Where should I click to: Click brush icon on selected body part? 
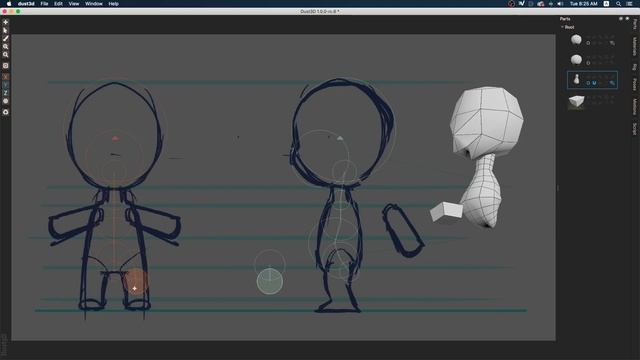coord(612,83)
